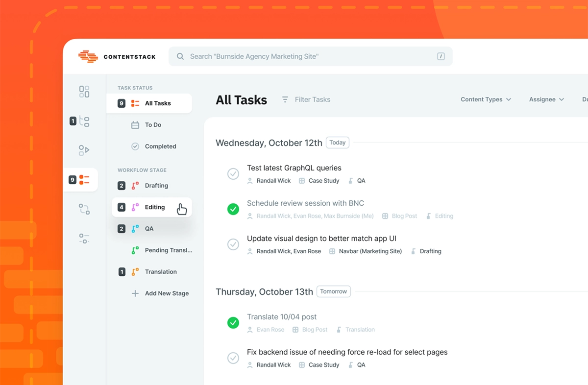Click the cyan stage icon beside QA
Viewport: 588px width, 385px height.
pos(135,229)
